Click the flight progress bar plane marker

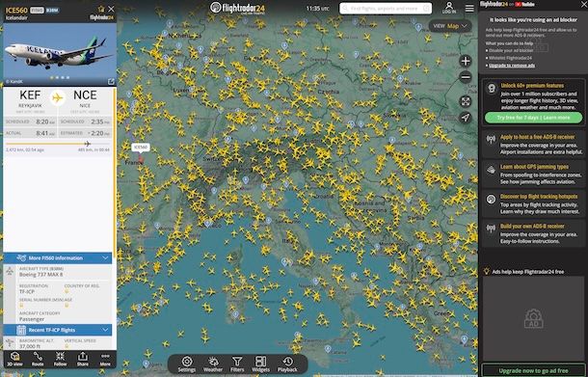(88, 144)
